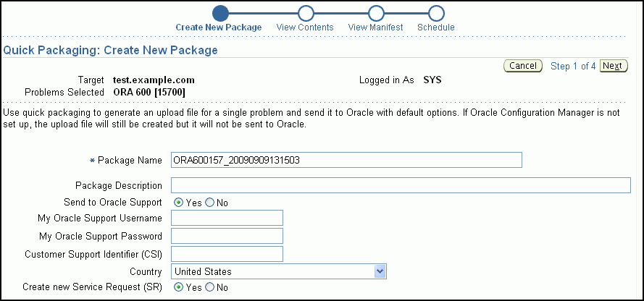
Task: Click My Oracle Support Username field
Action: coord(227,219)
